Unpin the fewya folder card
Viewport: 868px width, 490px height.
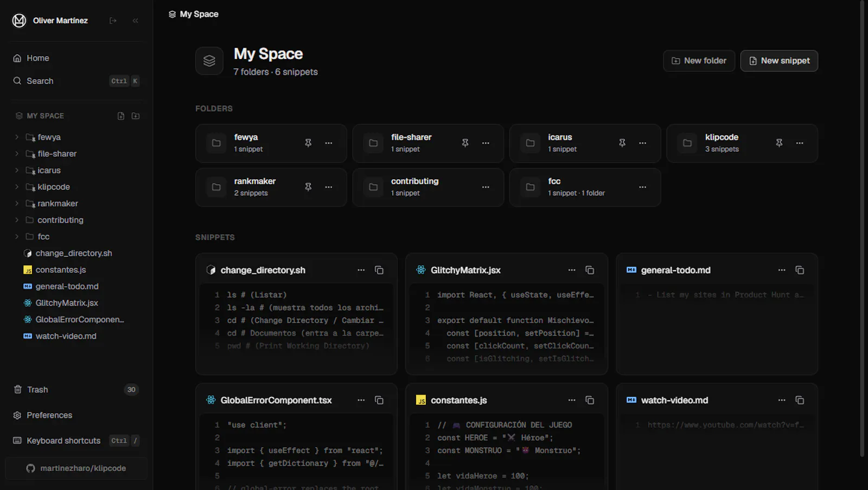point(308,143)
